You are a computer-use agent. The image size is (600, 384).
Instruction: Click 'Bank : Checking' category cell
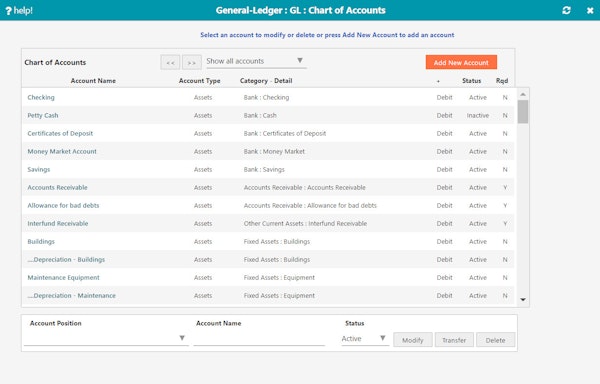[x=266, y=97]
